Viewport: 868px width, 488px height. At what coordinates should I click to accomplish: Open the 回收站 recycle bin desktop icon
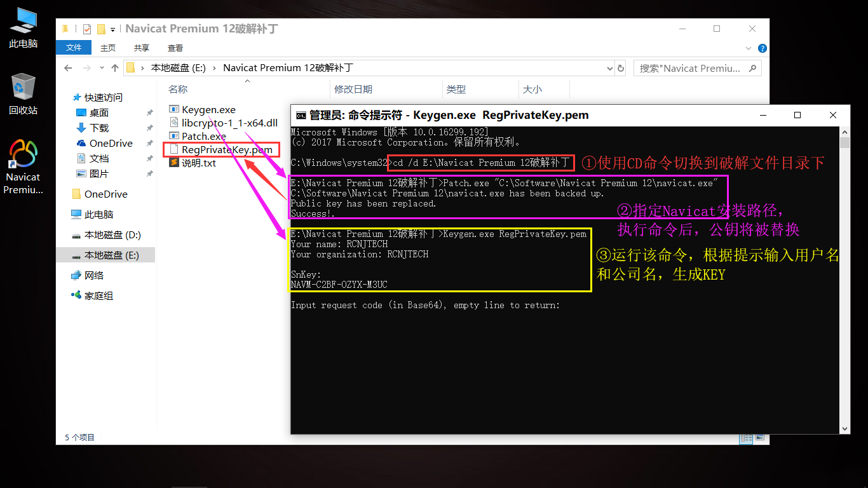pos(23,93)
